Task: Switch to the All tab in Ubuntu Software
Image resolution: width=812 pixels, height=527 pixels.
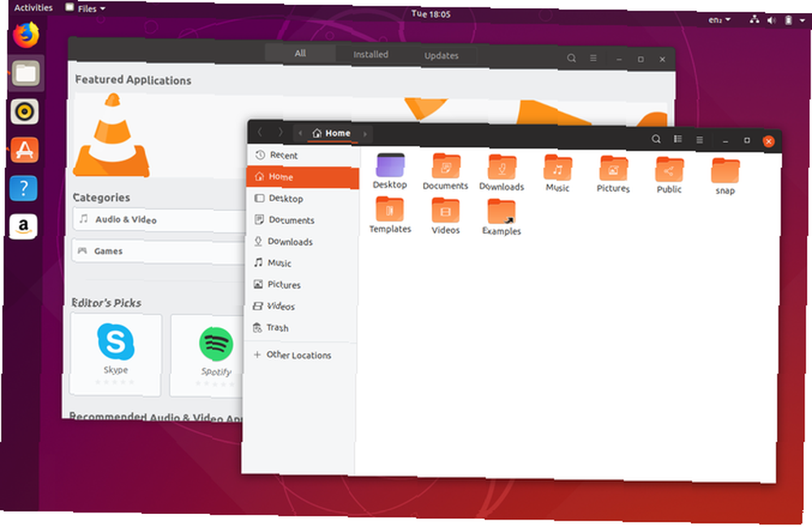Action: tap(300, 54)
